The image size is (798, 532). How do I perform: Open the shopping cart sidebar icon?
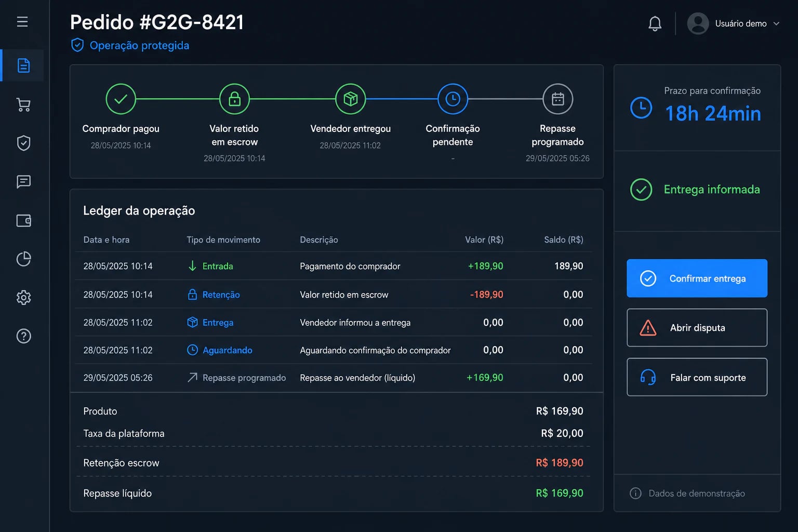23,104
